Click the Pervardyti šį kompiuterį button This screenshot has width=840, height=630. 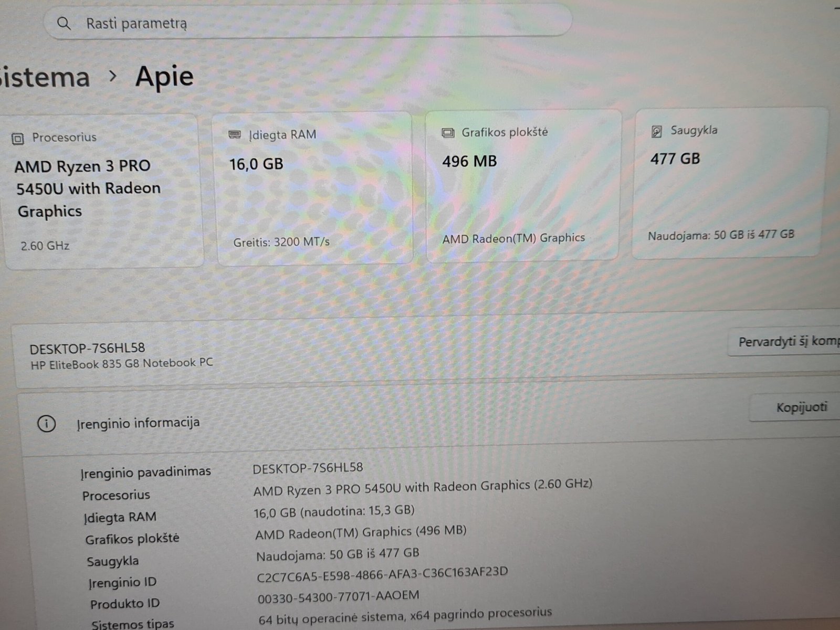pyautogui.click(x=785, y=342)
